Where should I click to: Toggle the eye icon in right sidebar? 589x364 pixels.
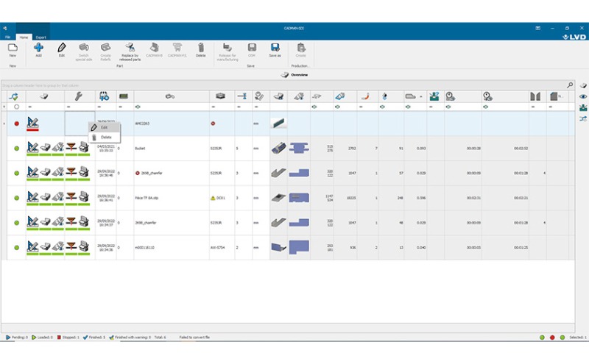coord(583,96)
